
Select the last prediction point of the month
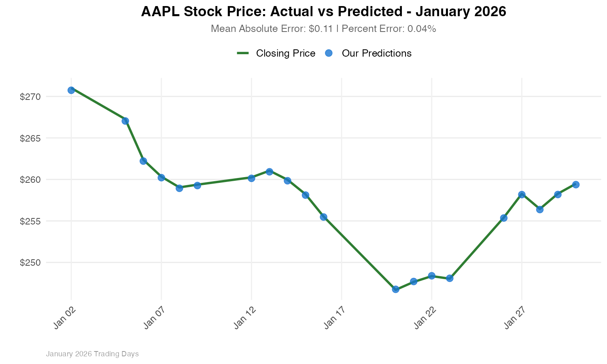576,184
